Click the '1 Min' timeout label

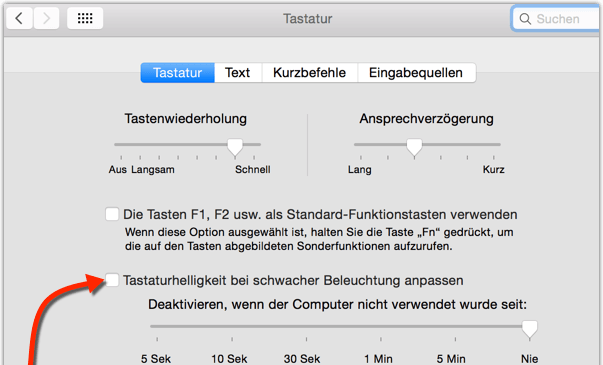pos(378,359)
